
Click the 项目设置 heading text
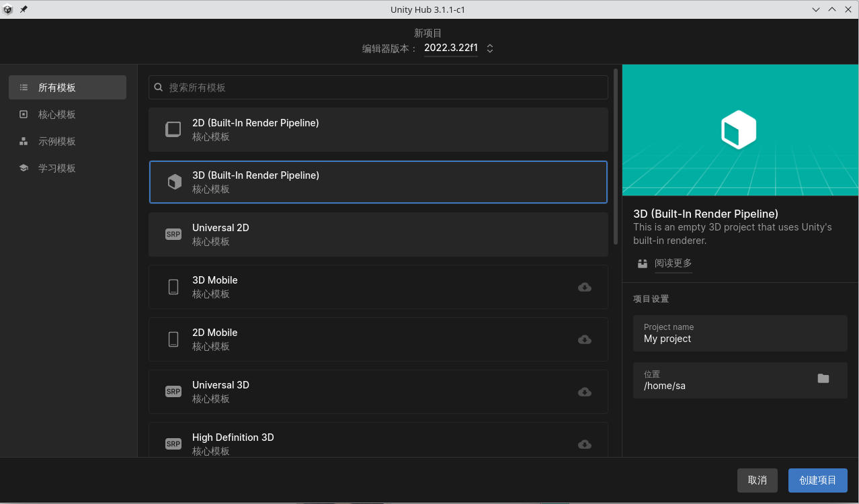coord(651,299)
